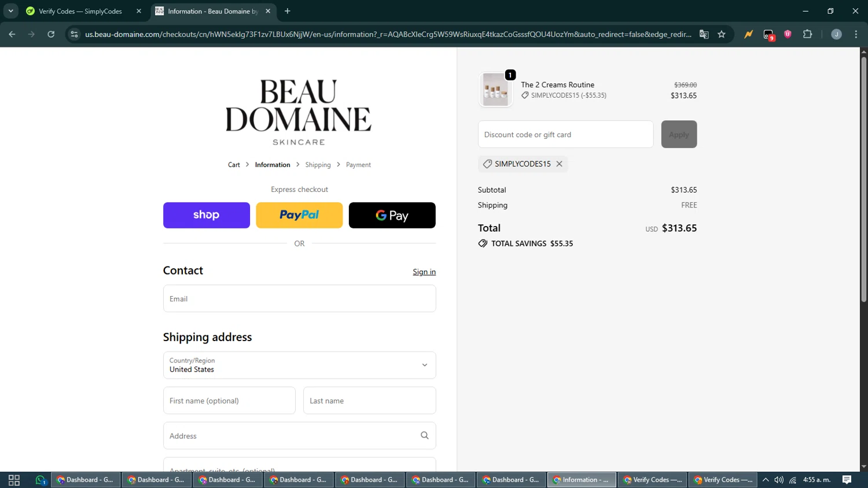Focus First name (optional) field
This screenshot has height=488, width=868.
[x=229, y=401]
